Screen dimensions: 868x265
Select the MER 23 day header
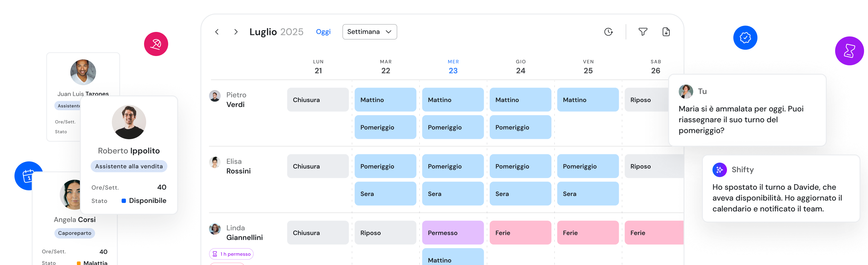[453, 67]
